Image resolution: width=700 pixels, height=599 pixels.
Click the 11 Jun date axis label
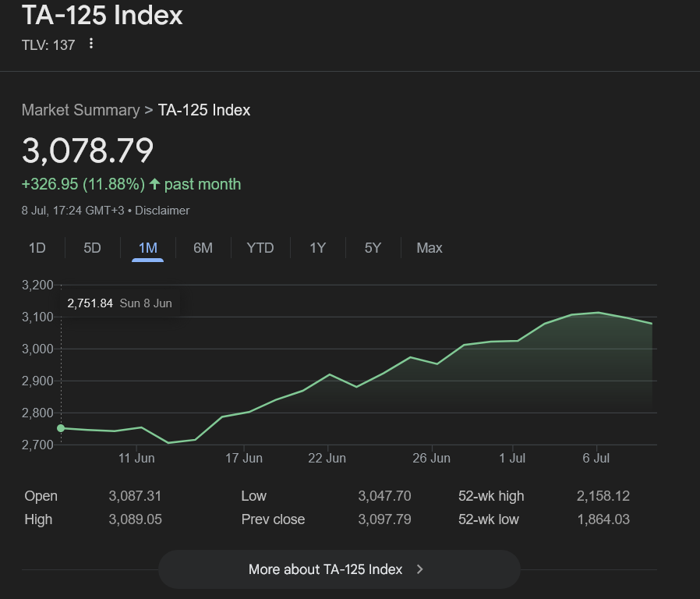[x=136, y=458]
